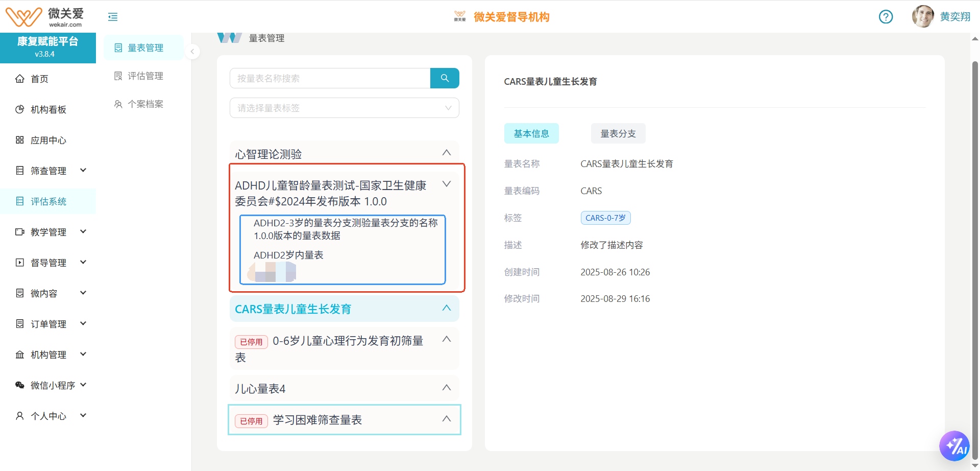Collapse the secondary menu panel arrow
This screenshot has width=980, height=471.
(x=192, y=52)
